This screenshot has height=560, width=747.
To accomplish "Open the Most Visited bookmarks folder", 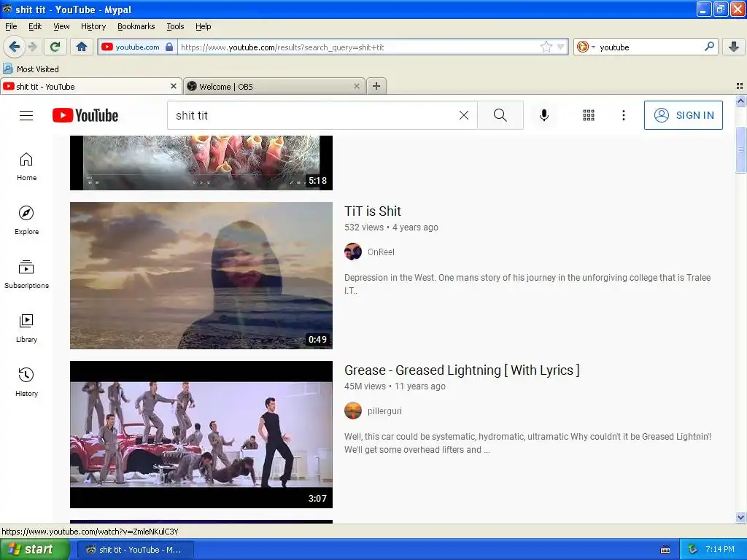I will pos(31,69).
